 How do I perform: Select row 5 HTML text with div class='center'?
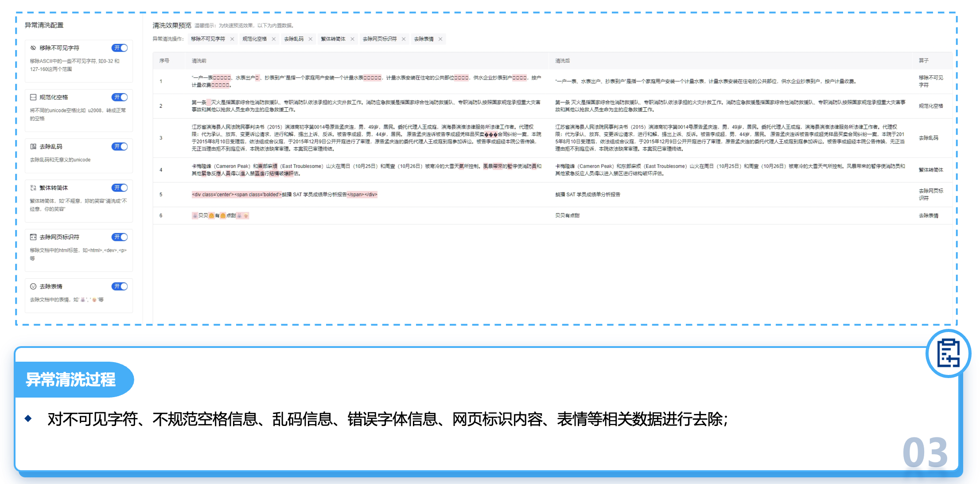pyautogui.click(x=284, y=195)
